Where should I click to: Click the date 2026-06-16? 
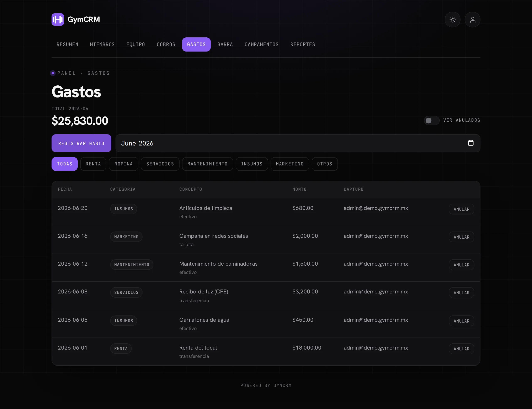pos(73,236)
